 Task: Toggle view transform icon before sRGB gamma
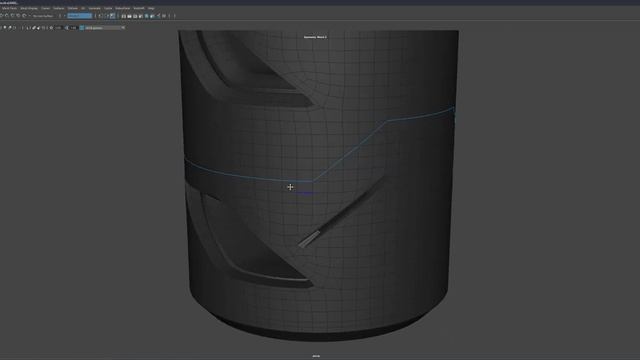[x=82, y=28]
